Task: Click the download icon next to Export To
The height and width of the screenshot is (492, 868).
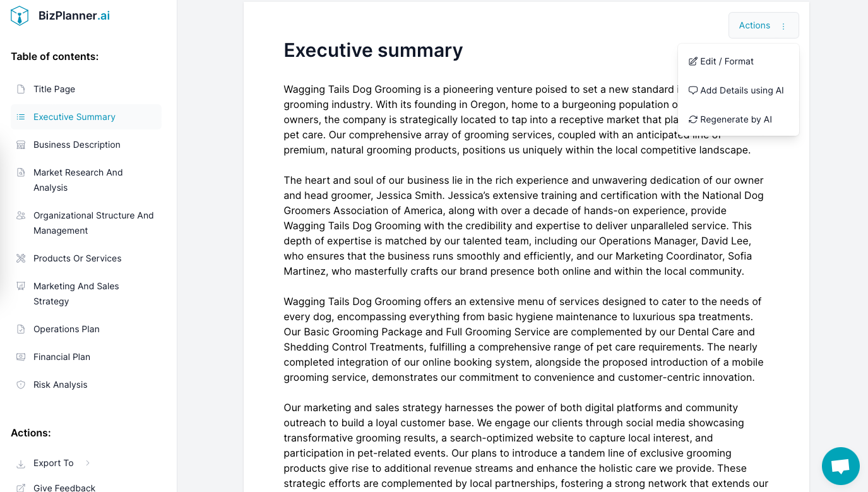Action: click(20, 463)
